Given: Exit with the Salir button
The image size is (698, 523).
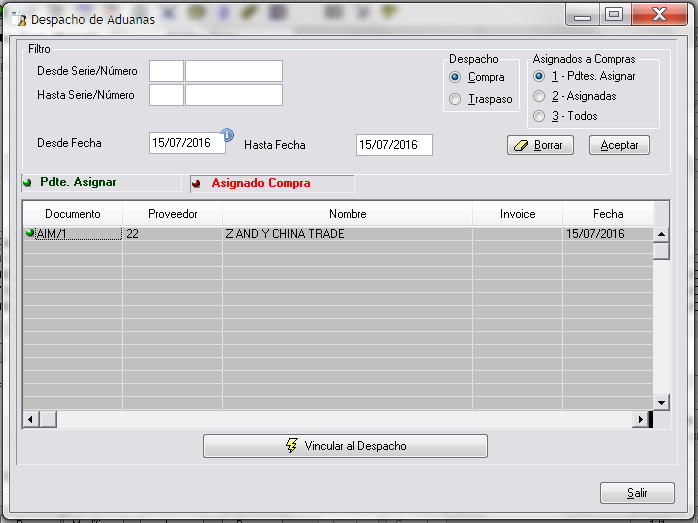Looking at the screenshot, I should (637, 493).
